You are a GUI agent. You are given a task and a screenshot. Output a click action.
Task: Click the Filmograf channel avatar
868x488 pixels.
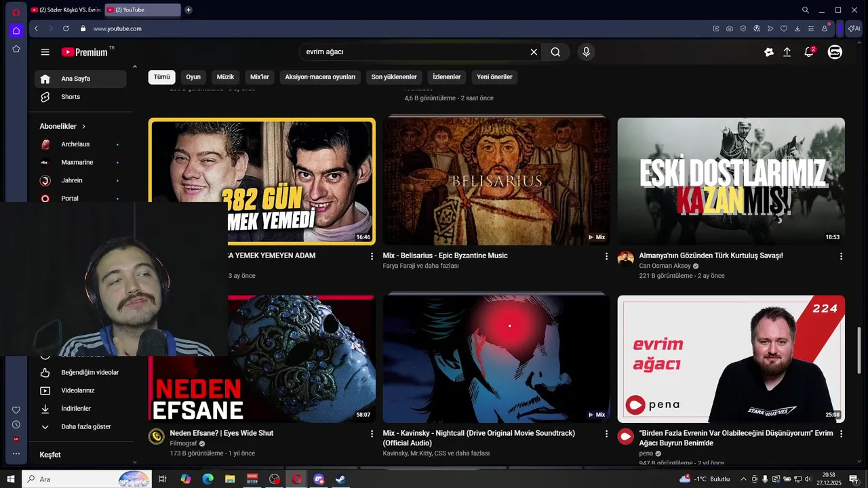157,436
